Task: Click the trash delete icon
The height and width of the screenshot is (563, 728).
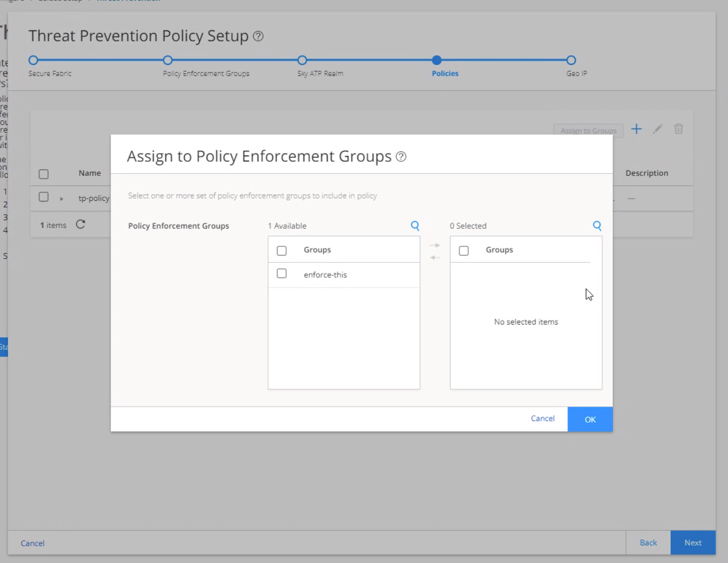Action: 678,129
